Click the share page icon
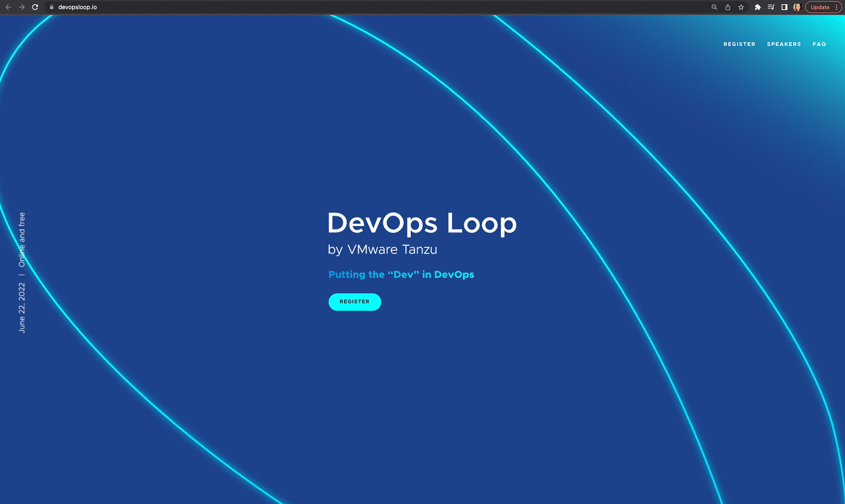The height and width of the screenshot is (504, 845). (x=728, y=7)
